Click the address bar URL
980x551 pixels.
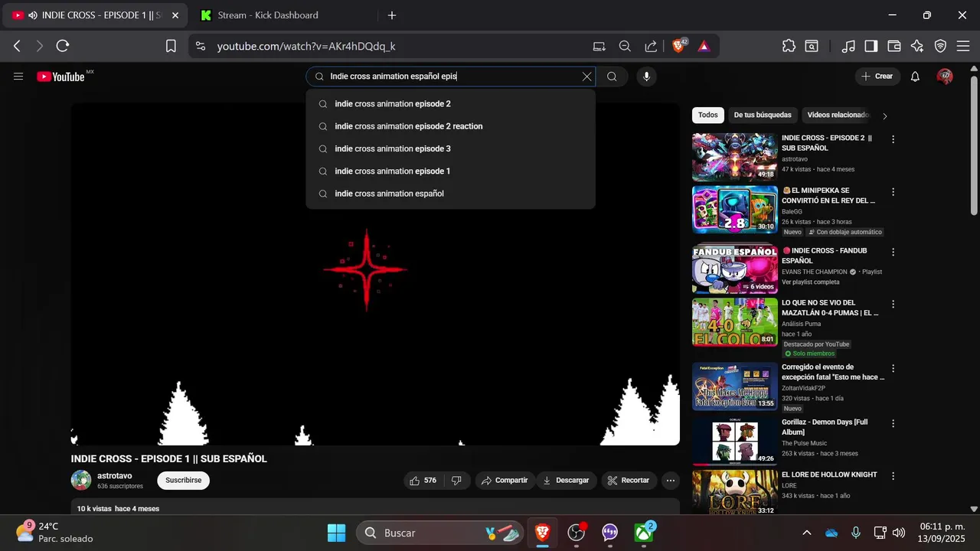(306, 46)
